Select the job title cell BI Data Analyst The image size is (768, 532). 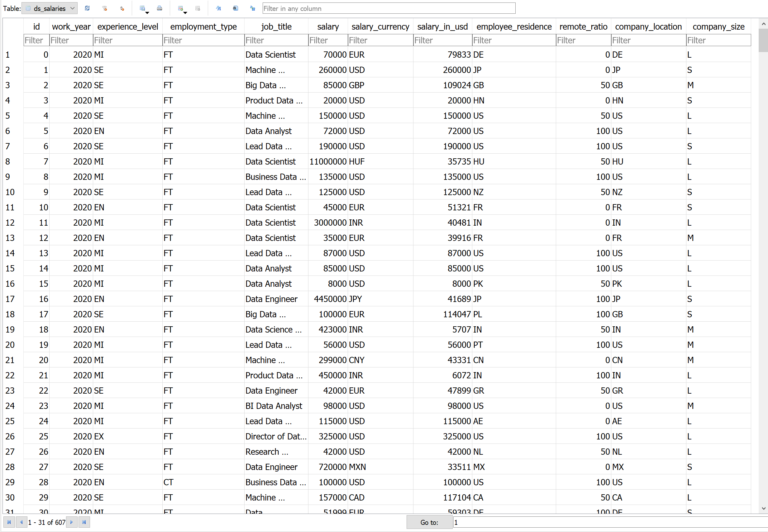click(x=276, y=406)
